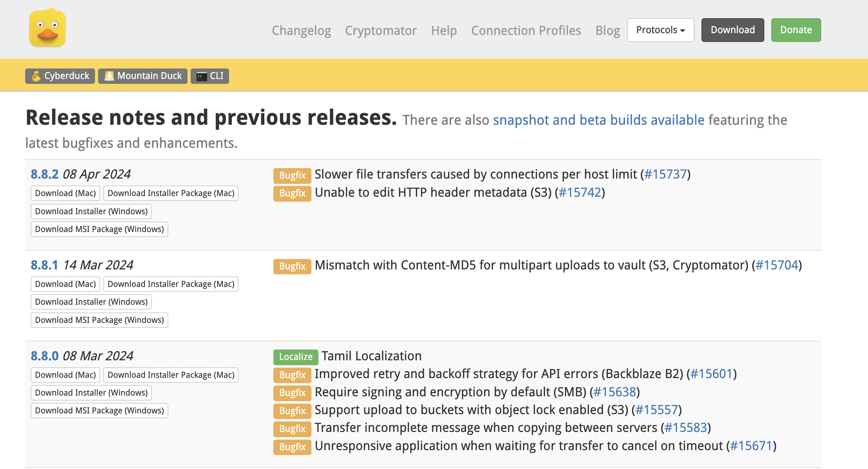Open the 8.8.2 version link
The width and height of the screenshot is (868, 469).
pos(45,174)
